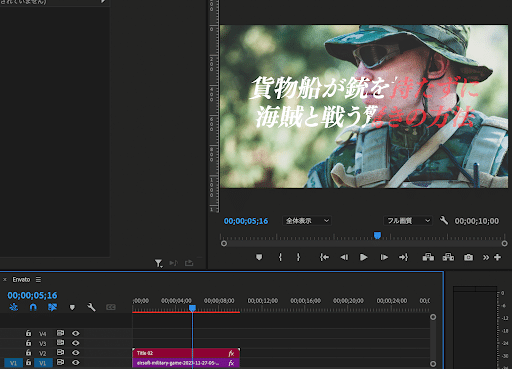The width and height of the screenshot is (512, 369).
Task: Toggle V1 source patching button
Action: click(13, 363)
